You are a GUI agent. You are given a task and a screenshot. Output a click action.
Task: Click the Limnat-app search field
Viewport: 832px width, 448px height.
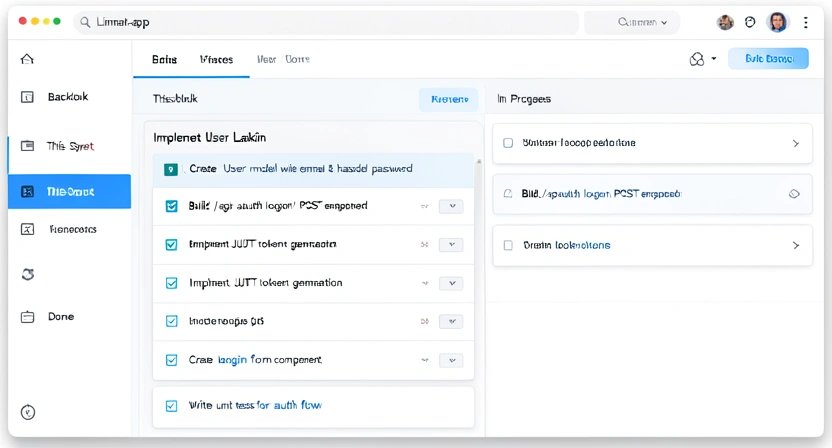(x=326, y=22)
